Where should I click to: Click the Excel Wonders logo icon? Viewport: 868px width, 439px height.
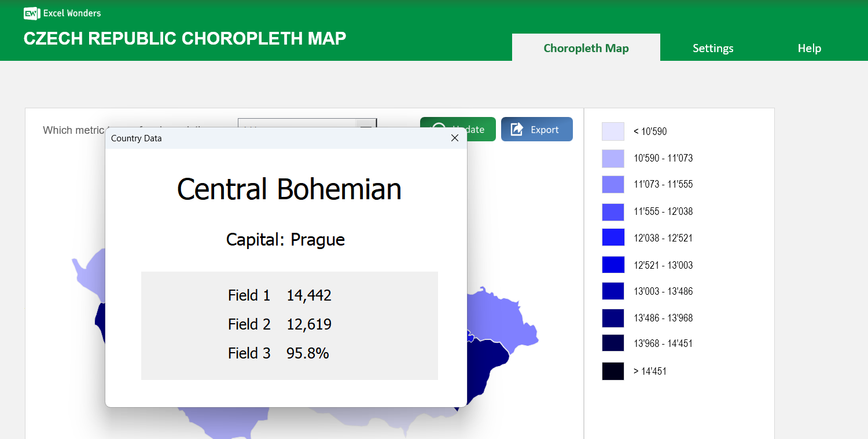point(31,13)
